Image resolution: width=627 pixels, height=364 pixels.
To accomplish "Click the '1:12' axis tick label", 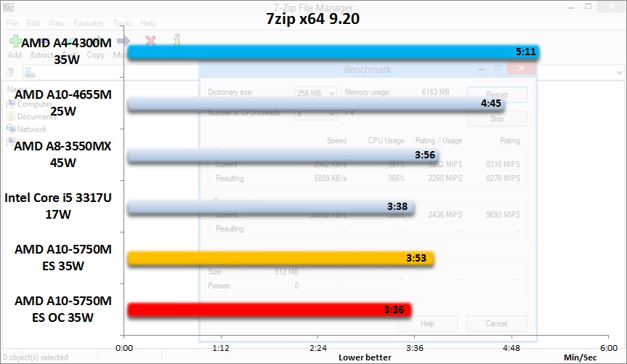I will point(221,348).
